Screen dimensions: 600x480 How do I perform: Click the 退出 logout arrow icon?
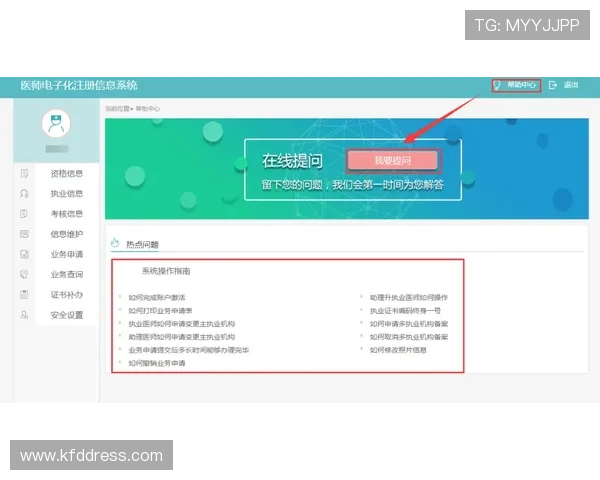pos(553,85)
